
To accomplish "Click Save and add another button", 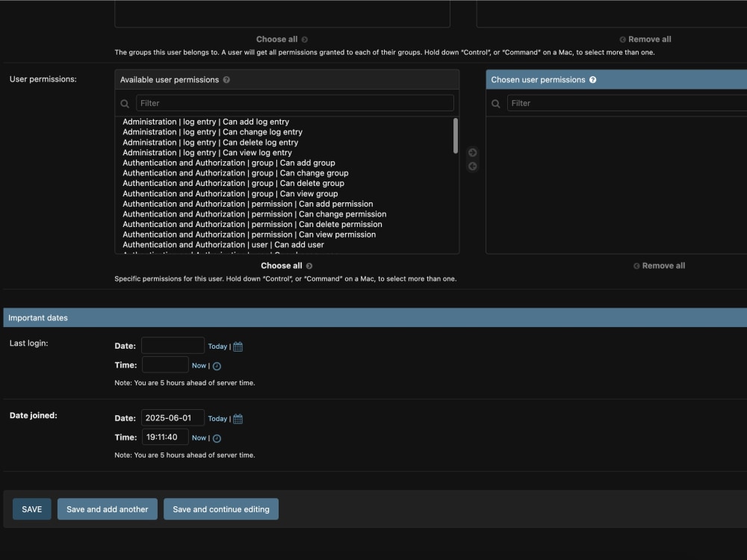I will pyautogui.click(x=107, y=509).
